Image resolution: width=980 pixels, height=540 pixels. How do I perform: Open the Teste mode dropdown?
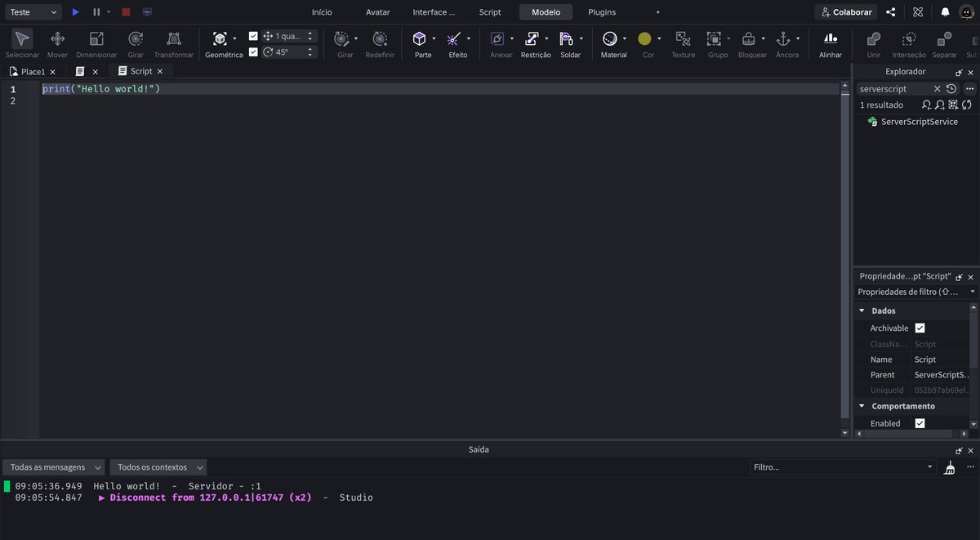point(32,12)
